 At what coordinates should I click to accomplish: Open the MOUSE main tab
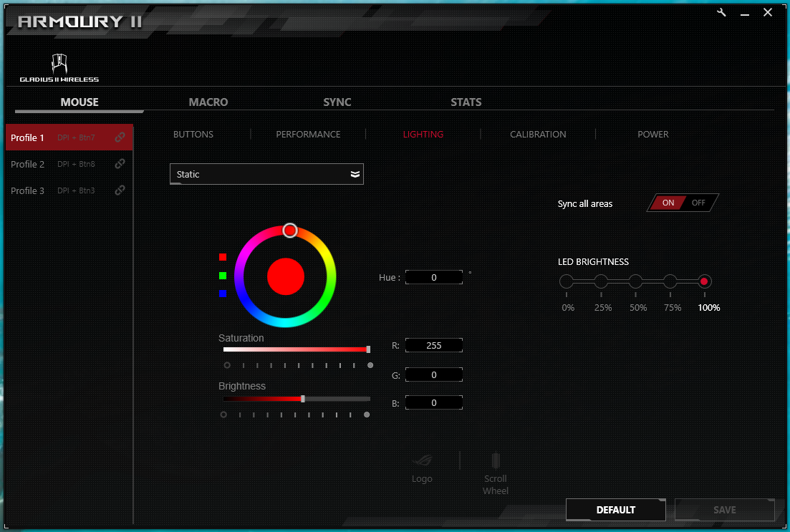[x=80, y=102]
